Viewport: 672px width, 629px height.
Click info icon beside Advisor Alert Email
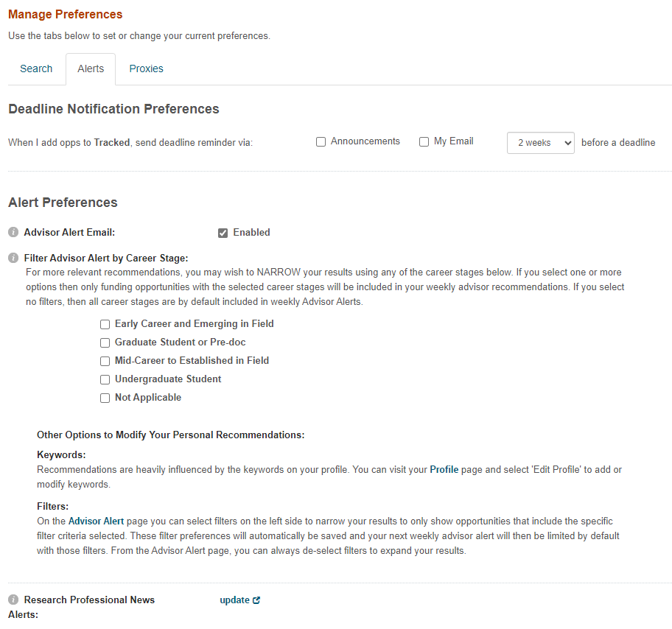coord(13,233)
